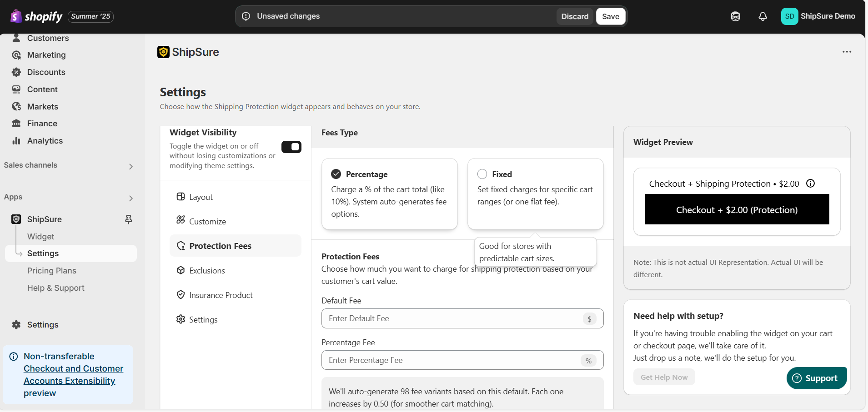Click the Insurance Product shield icon

point(181,295)
